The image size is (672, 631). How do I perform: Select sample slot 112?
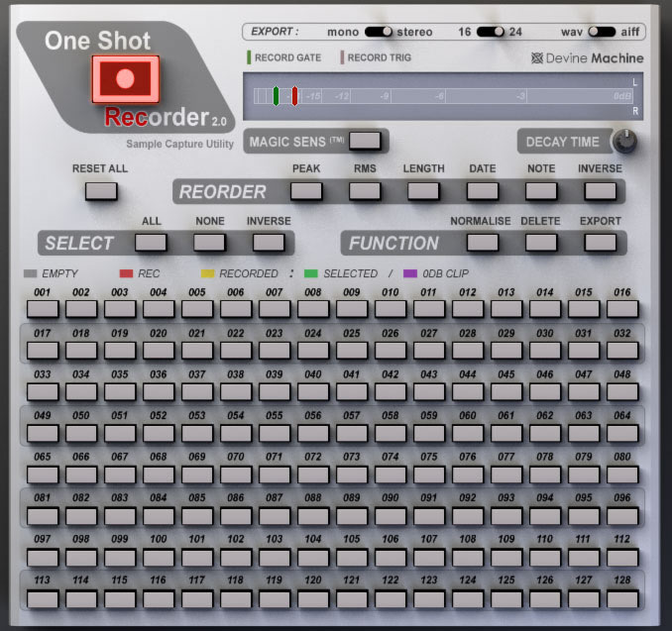coord(622,558)
